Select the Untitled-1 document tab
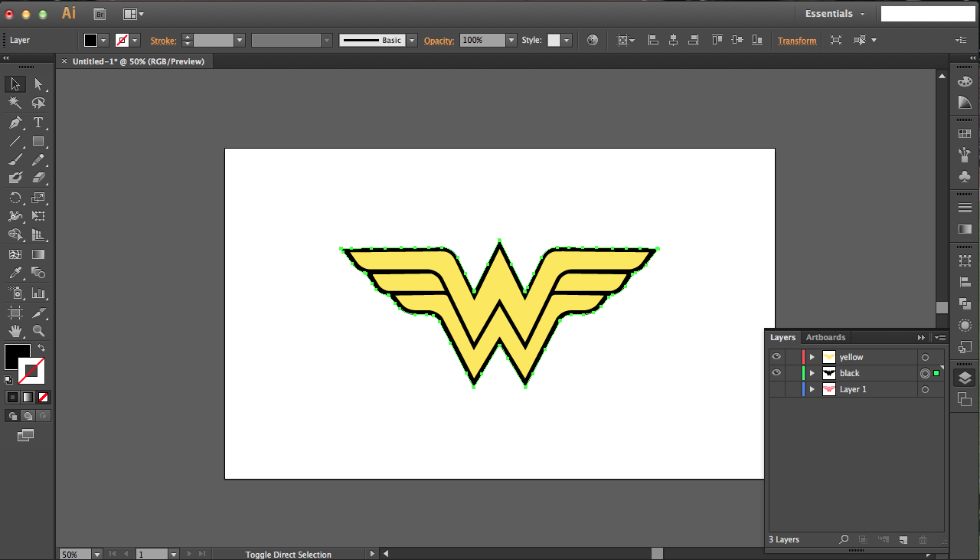 tap(138, 61)
